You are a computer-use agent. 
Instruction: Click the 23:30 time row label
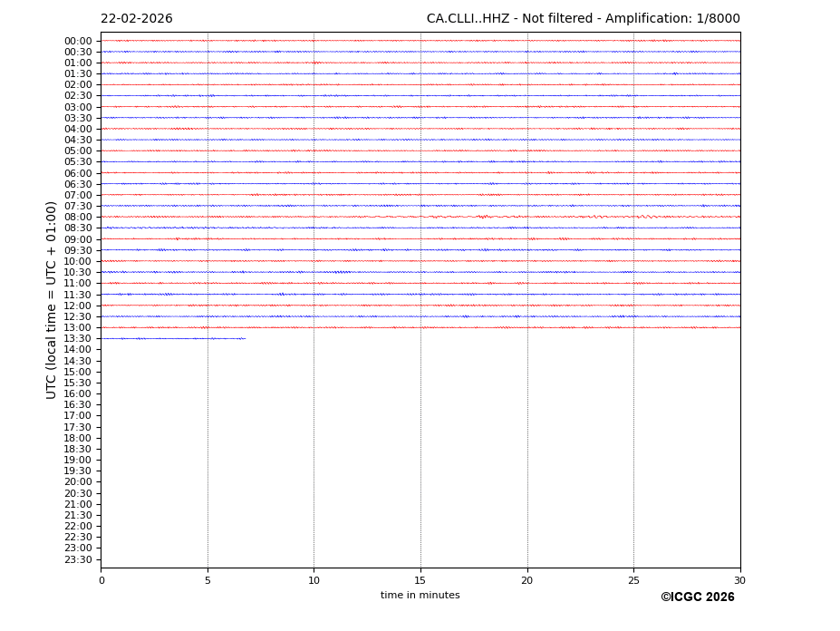(78, 559)
